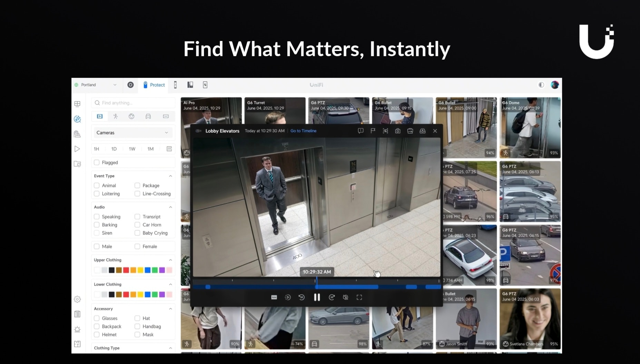Select the Male checkbox
The height and width of the screenshot is (364, 640).
pos(97,246)
